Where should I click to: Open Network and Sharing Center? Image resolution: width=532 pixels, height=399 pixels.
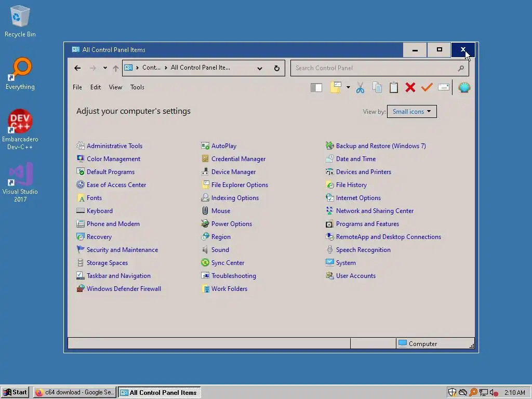[x=375, y=211]
